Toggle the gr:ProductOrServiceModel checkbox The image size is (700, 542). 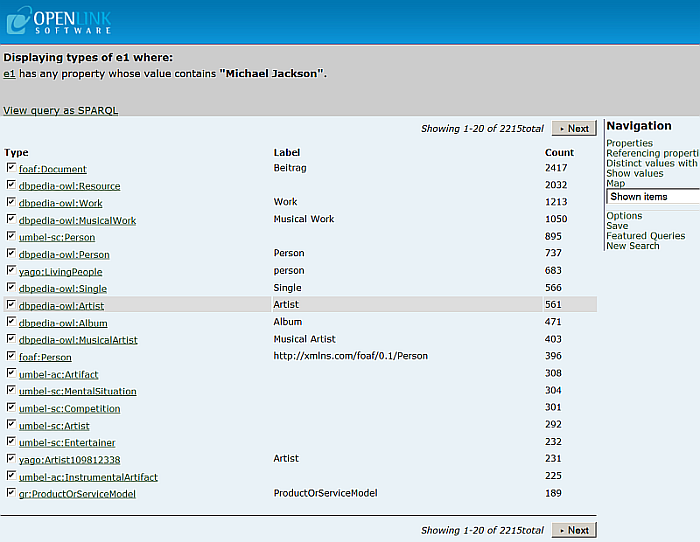pyautogui.click(x=11, y=492)
